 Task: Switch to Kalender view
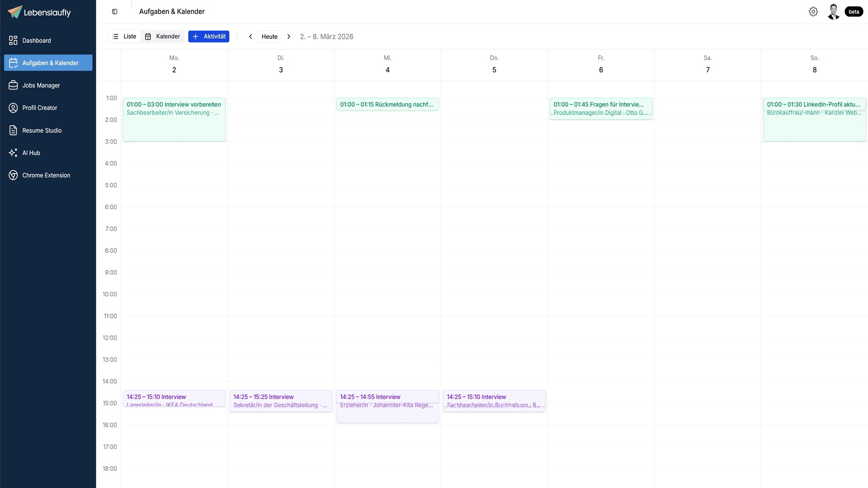coord(163,37)
